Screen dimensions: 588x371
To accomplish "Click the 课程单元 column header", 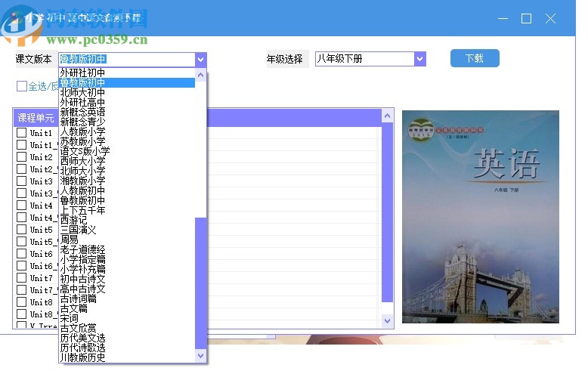I will (x=36, y=118).
